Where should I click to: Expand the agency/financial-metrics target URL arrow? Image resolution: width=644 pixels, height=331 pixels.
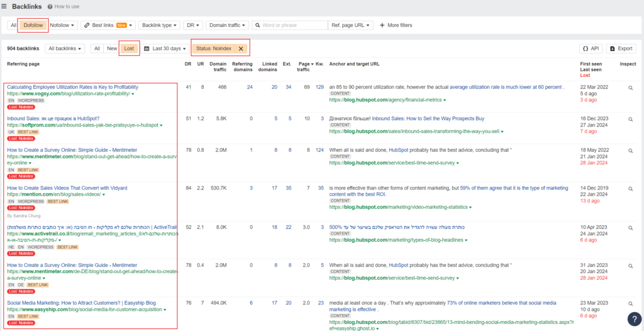[x=445, y=100]
